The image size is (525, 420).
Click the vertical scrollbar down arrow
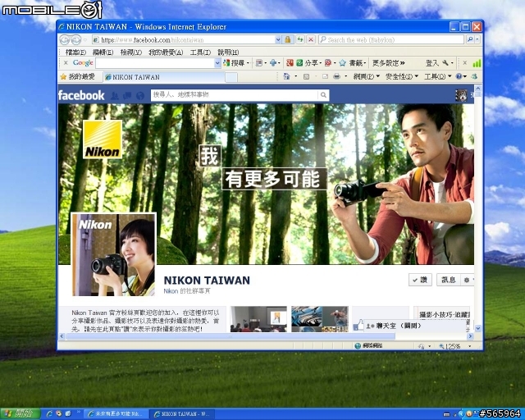(477, 329)
